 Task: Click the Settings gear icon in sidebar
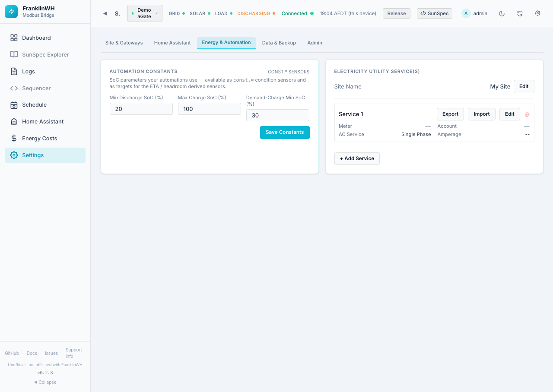tap(14, 155)
